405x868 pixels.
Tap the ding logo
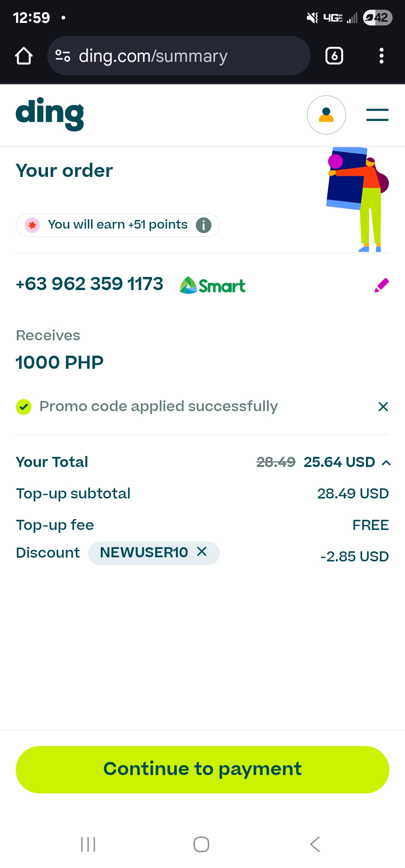point(50,114)
